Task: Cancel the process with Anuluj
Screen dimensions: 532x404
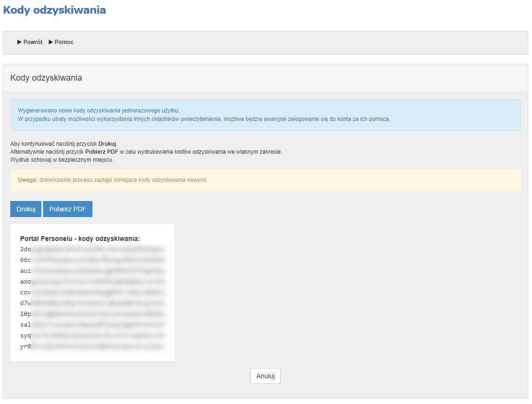Action: coord(265,376)
